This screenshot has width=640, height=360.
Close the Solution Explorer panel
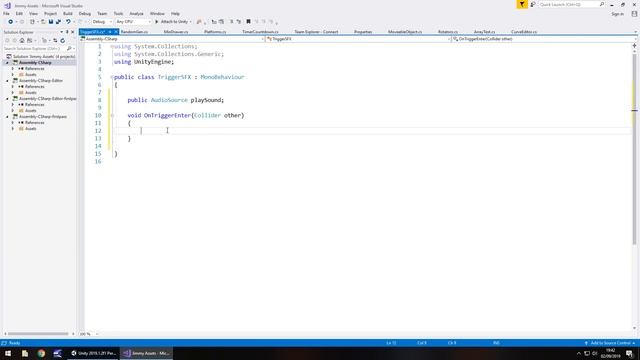pyautogui.click(x=73, y=32)
